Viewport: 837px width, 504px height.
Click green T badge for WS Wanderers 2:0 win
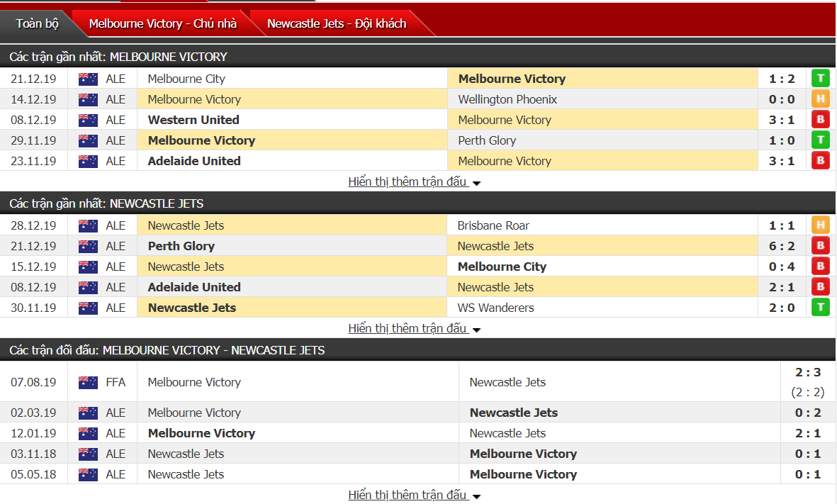point(821,308)
